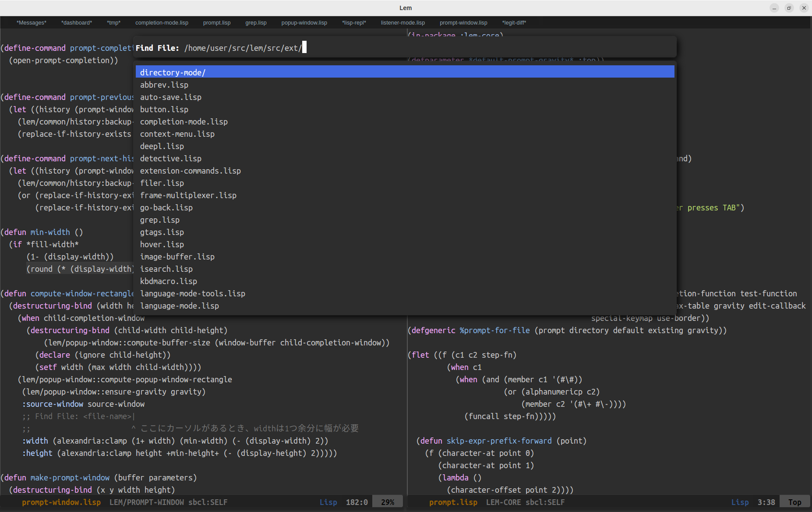Open the *dashboard* buffer tab
Image resolution: width=812 pixels, height=512 pixels.
click(x=77, y=23)
